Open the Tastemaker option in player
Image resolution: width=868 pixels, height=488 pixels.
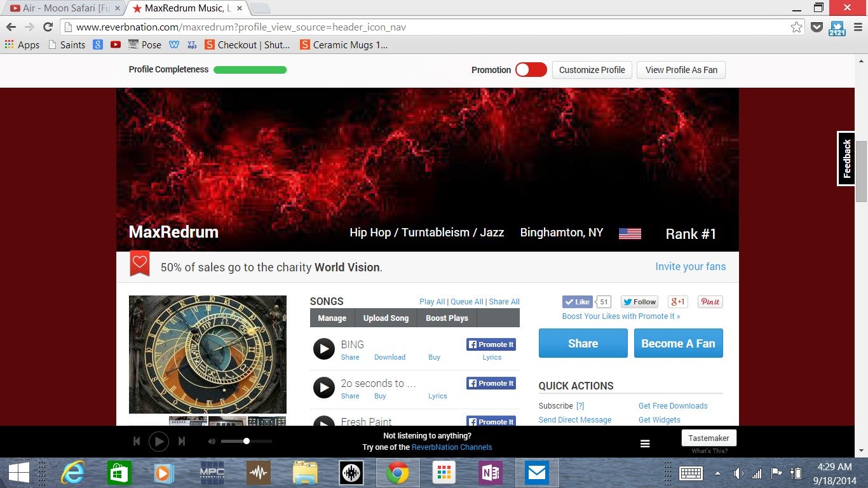709,438
